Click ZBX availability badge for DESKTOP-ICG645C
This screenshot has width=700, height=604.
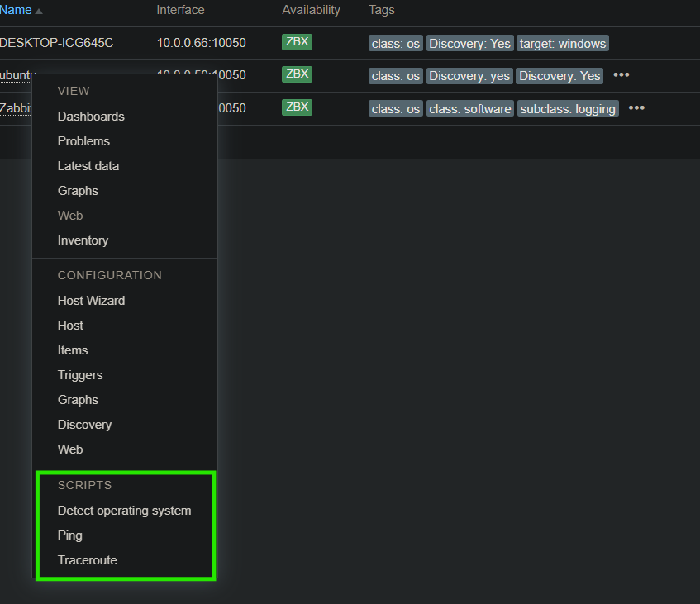pyautogui.click(x=297, y=42)
